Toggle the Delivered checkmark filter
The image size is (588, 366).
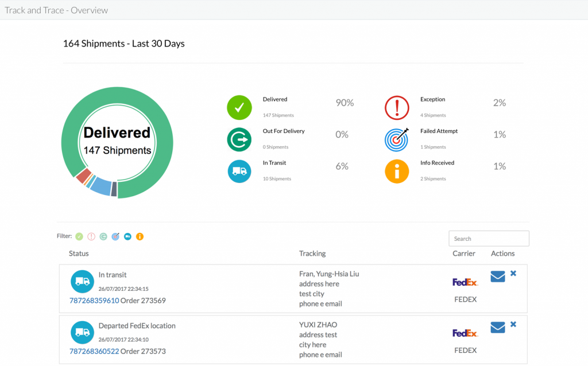(79, 236)
